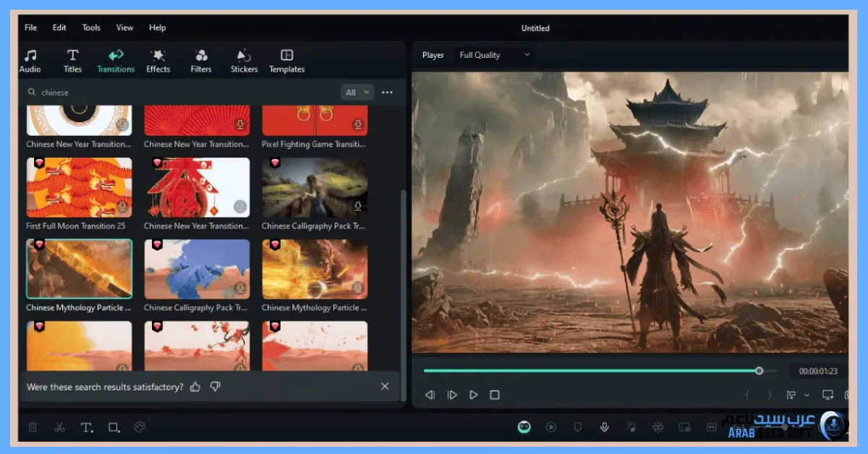Open the Full Quality dropdown
This screenshot has width=868, height=454.
(494, 55)
